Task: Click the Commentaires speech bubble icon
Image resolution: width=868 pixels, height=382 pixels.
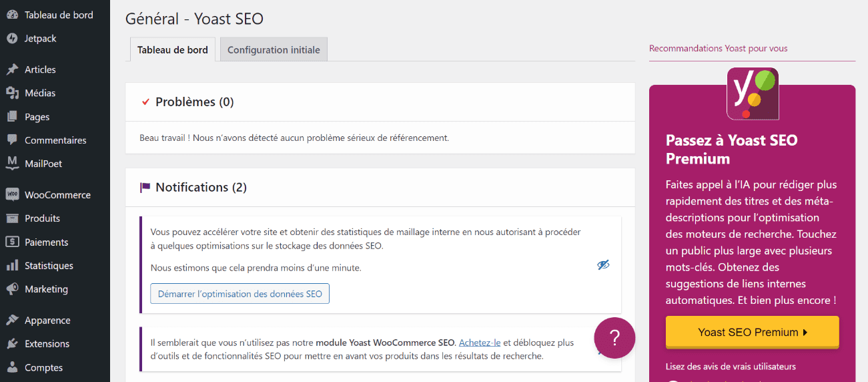Action: coord(12,140)
